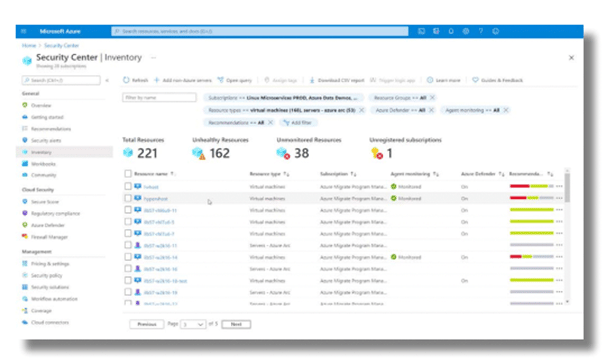
Task: Go to the Next page
Action: (x=236, y=324)
